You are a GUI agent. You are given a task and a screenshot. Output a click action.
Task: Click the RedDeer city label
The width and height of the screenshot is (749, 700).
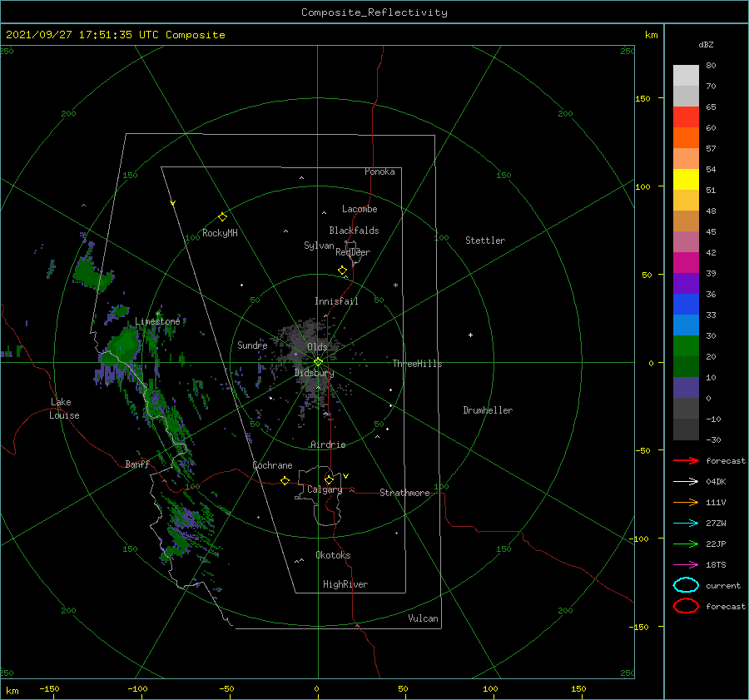[x=353, y=252]
